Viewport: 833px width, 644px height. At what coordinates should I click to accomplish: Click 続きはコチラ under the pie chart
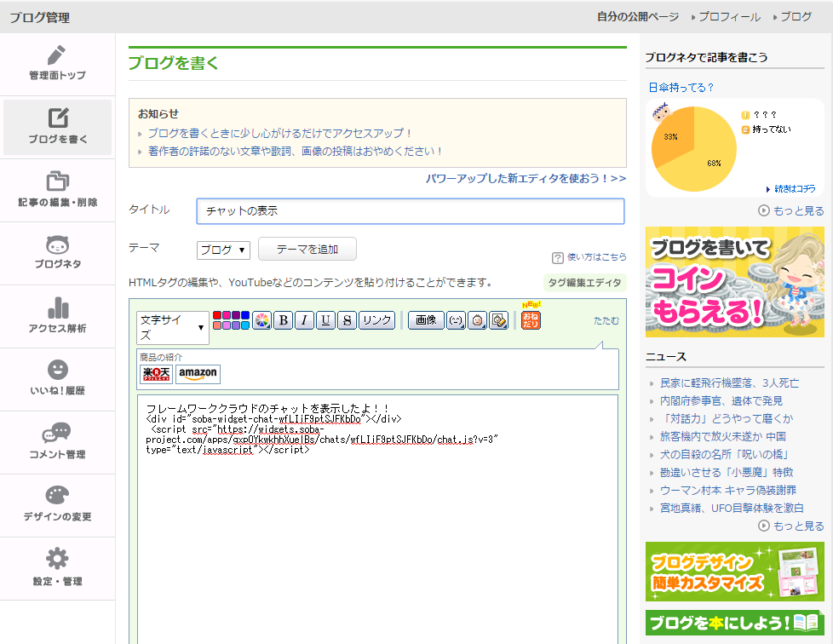coord(795,188)
